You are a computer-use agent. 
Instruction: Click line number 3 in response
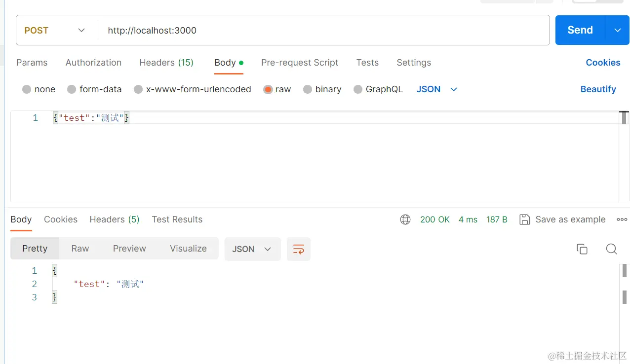[35, 297]
